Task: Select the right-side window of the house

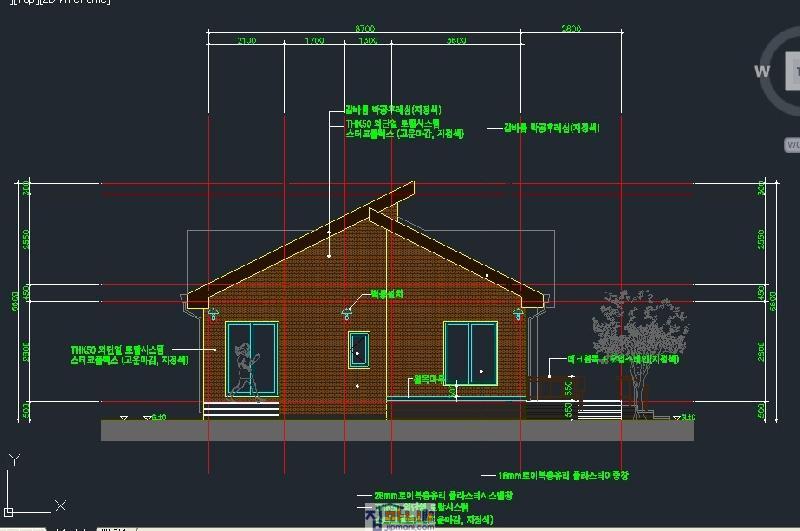Action: pos(470,353)
